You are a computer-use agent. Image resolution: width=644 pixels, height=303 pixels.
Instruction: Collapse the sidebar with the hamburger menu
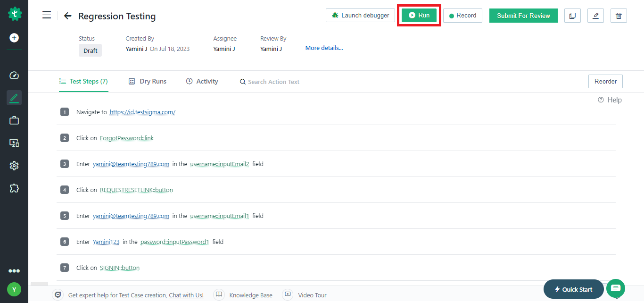coord(46,15)
